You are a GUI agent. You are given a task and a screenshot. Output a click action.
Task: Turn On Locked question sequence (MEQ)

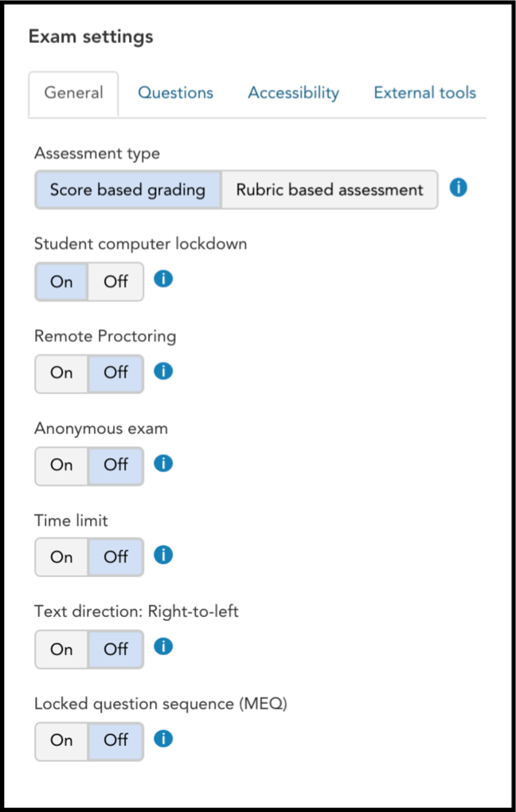61,741
